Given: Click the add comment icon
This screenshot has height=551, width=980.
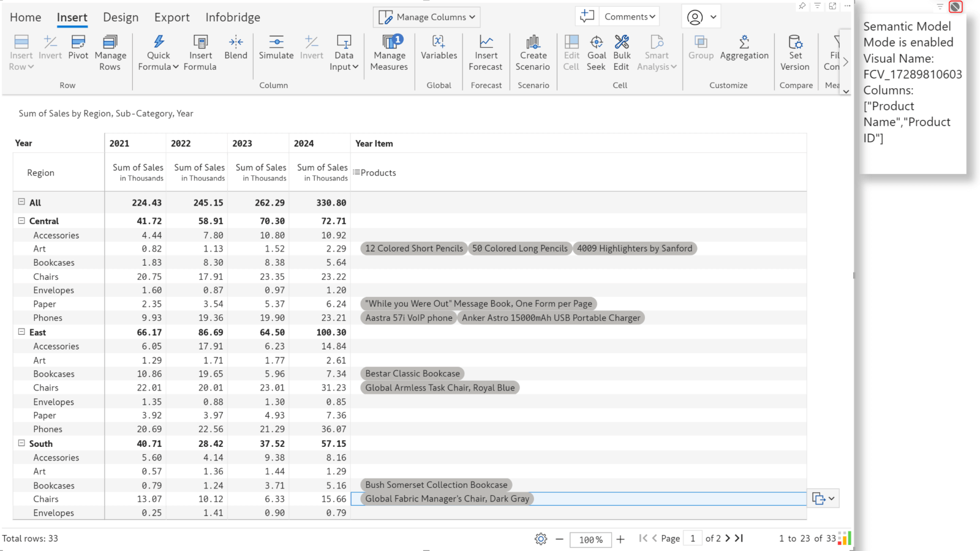Looking at the screenshot, I should (587, 17).
